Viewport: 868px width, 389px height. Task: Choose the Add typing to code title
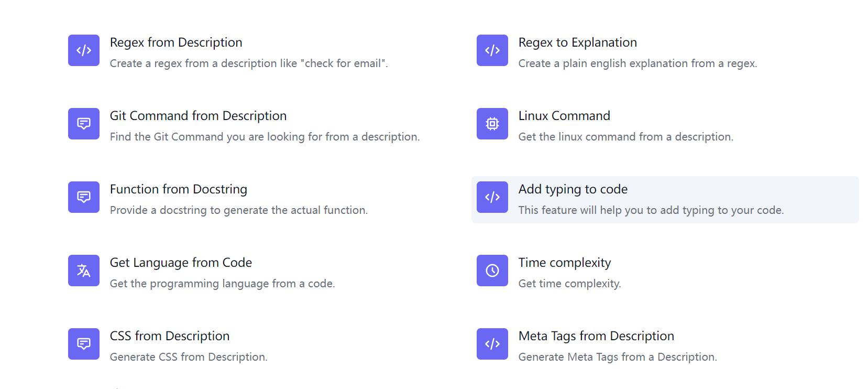tap(573, 189)
